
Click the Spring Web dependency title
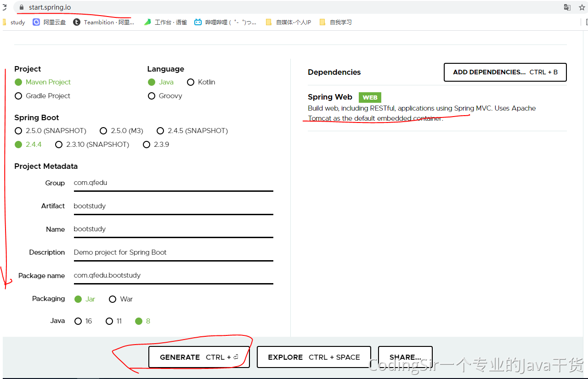pos(330,97)
